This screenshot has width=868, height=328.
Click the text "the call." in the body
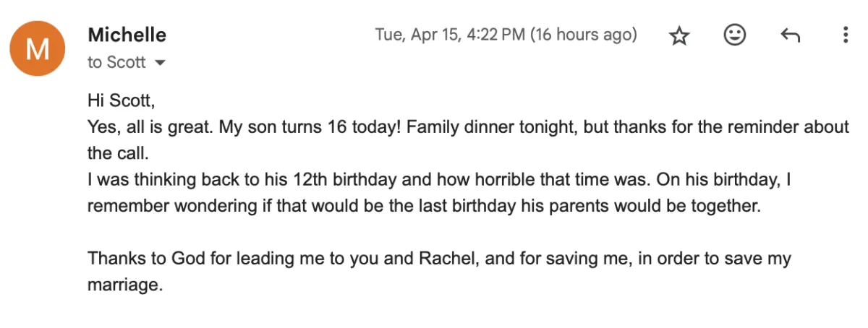[x=117, y=153]
